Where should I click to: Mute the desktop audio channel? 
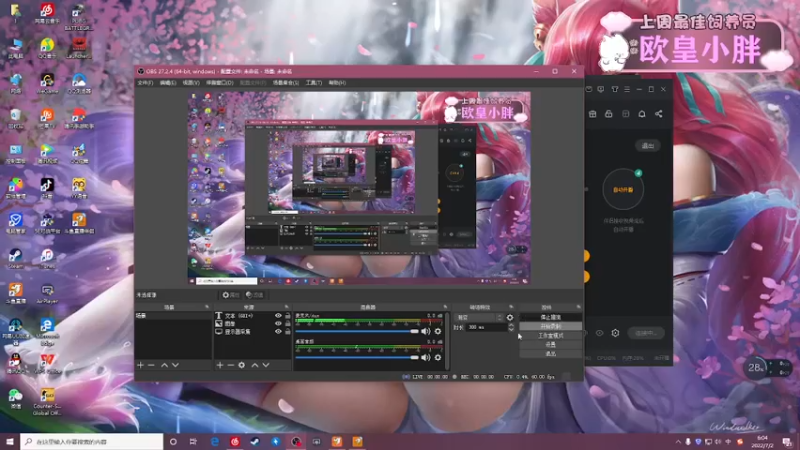pyautogui.click(x=426, y=358)
